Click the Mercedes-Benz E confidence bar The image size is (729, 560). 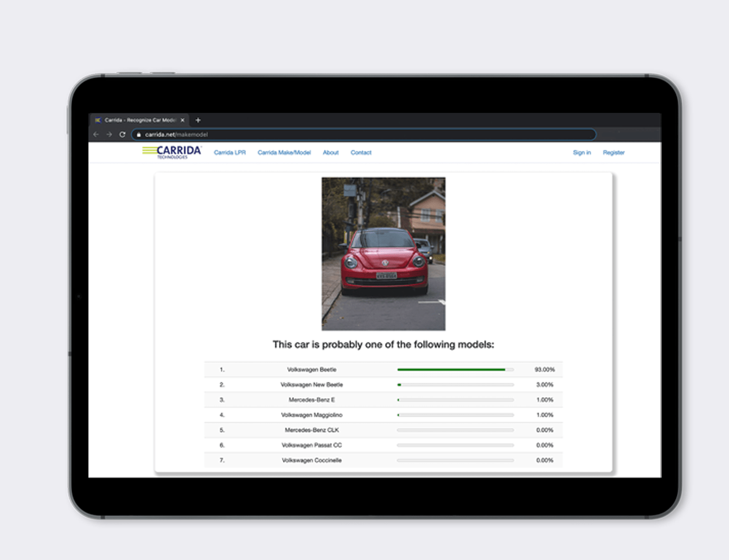click(456, 400)
